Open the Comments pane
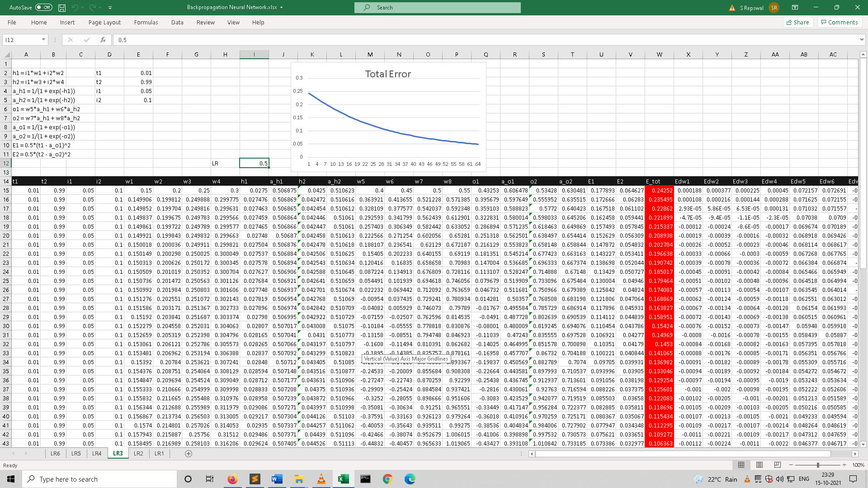 click(839, 22)
